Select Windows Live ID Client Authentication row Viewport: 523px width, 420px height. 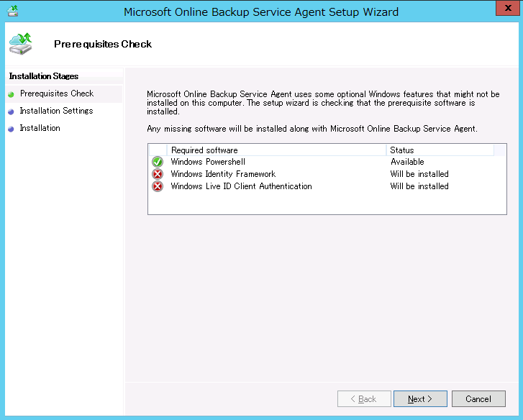241,186
